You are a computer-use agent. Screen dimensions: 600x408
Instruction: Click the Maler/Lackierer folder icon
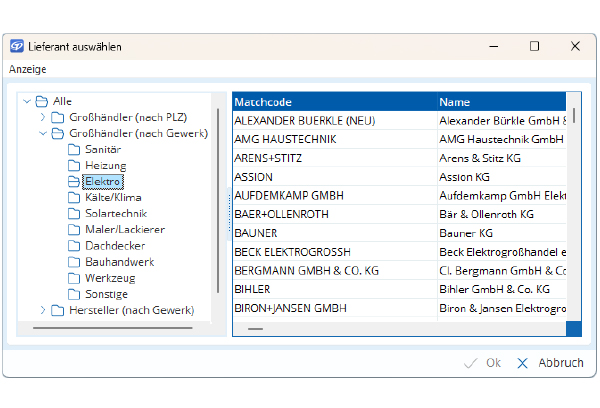pyautogui.click(x=74, y=230)
